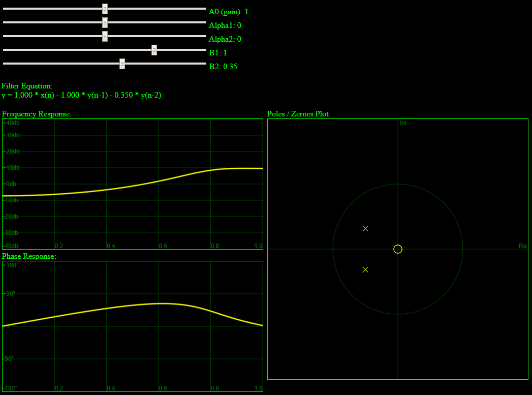Click the 'A0 (gain): 1' label

[x=229, y=12]
